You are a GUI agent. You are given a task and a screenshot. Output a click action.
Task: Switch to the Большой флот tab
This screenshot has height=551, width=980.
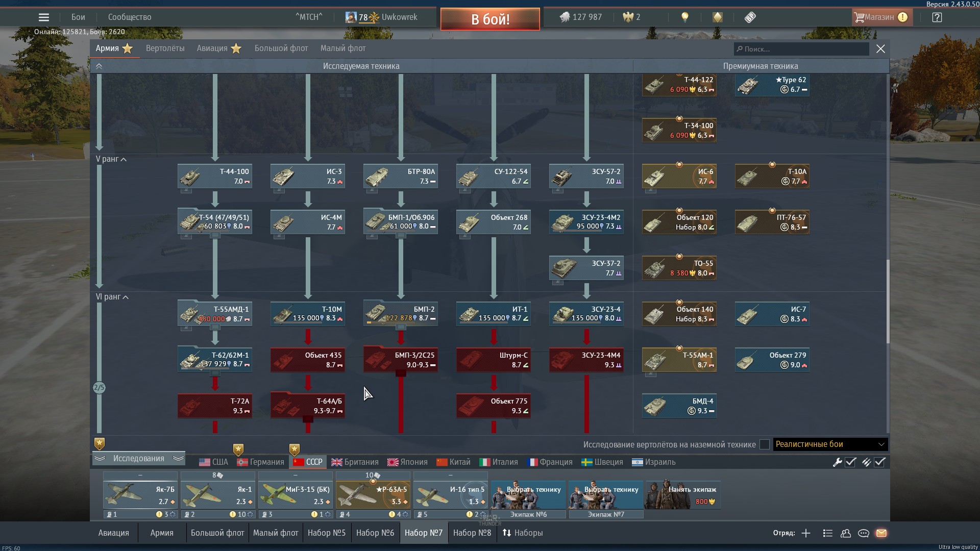tap(281, 48)
